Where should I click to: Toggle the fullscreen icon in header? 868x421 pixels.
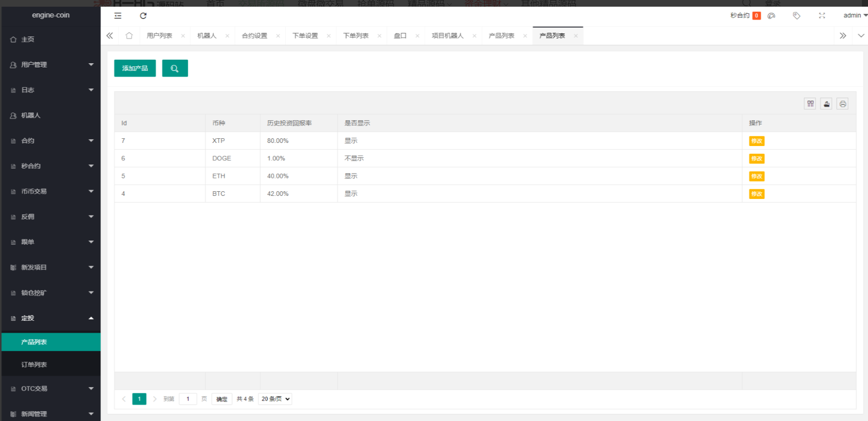[x=822, y=15]
